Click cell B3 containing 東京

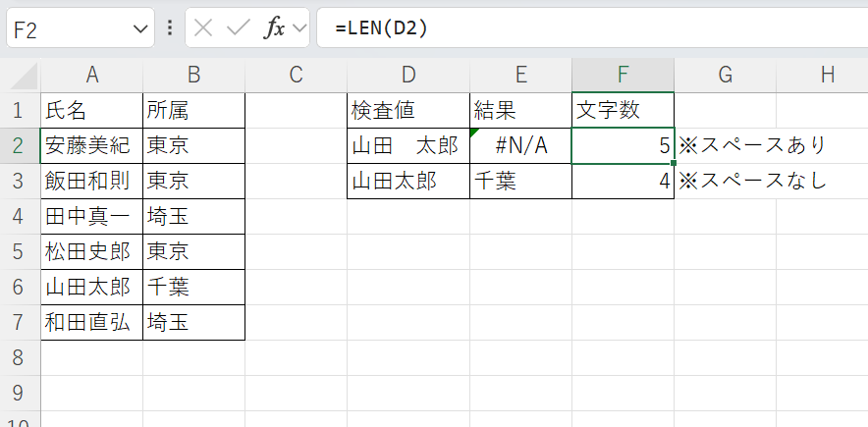(x=193, y=182)
